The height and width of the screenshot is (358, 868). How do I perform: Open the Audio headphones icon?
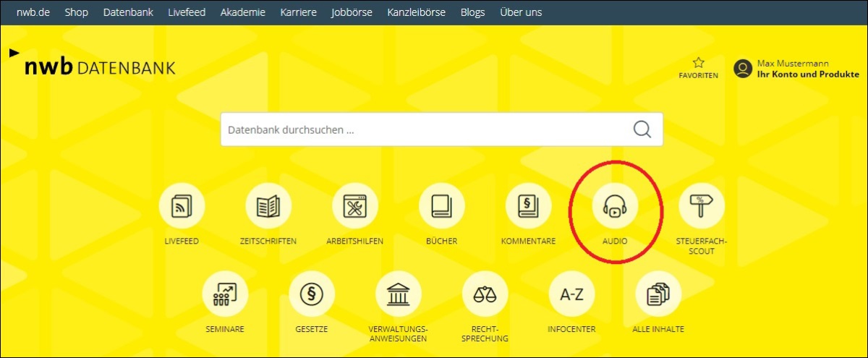[x=615, y=207]
